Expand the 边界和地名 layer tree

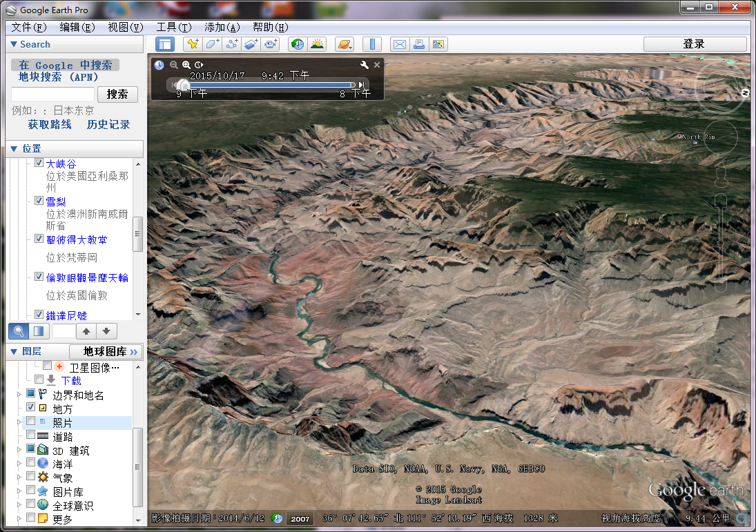tap(19, 394)
